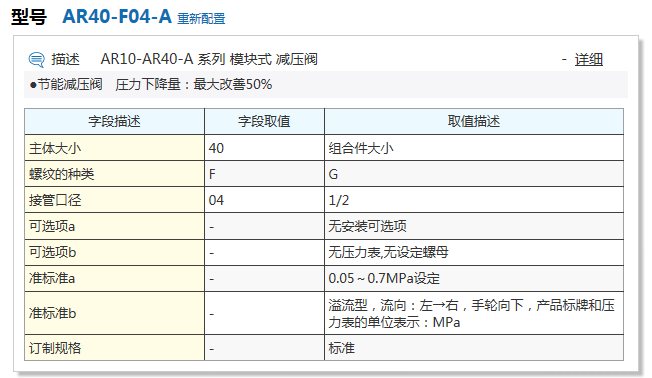Image resolution: width=652 pixels, height=378 pixels.
Task: Select the AR40-F04-A model number heading
Action: (117, 17)
